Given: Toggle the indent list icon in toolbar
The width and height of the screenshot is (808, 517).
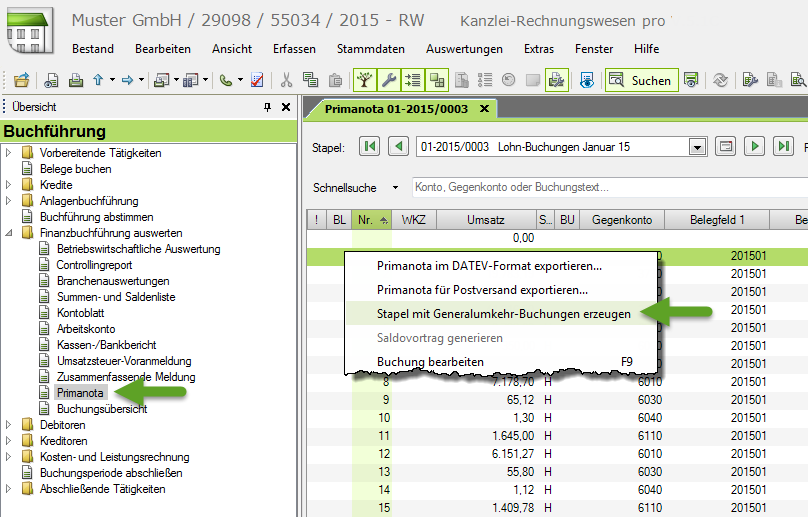Looking at the screenshot, I should tap(413, 80).
